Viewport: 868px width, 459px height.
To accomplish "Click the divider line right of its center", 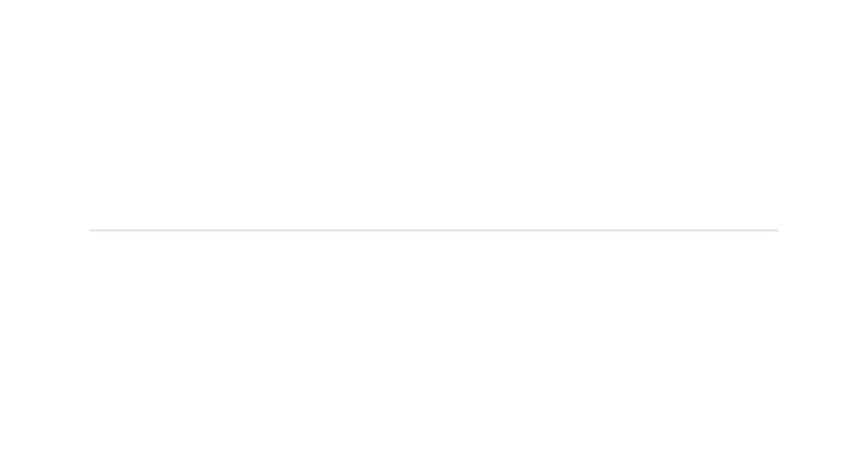I will click(x=605, y=230).
